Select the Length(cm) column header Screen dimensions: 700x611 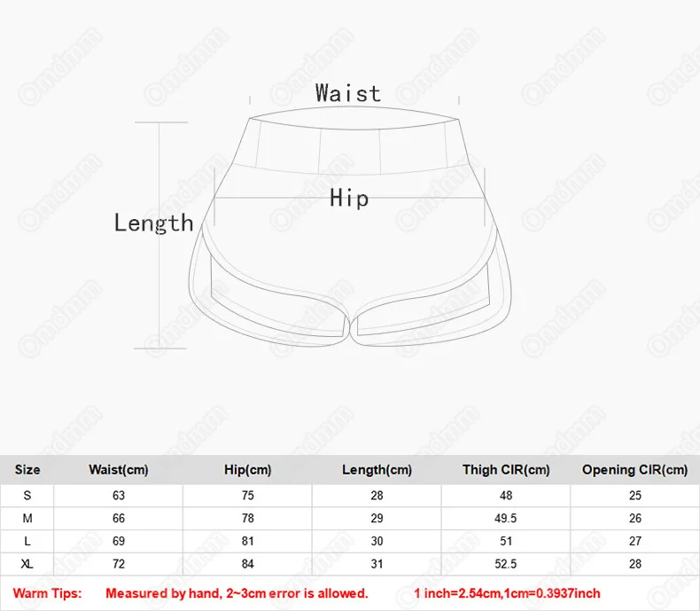(377, 469)
